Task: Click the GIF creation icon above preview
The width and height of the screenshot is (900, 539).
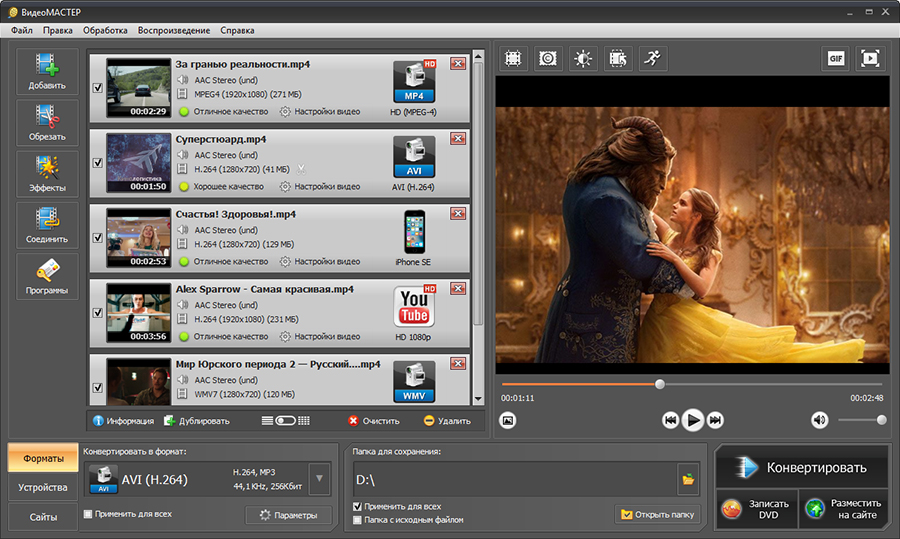Action: (x=836, y=59)
